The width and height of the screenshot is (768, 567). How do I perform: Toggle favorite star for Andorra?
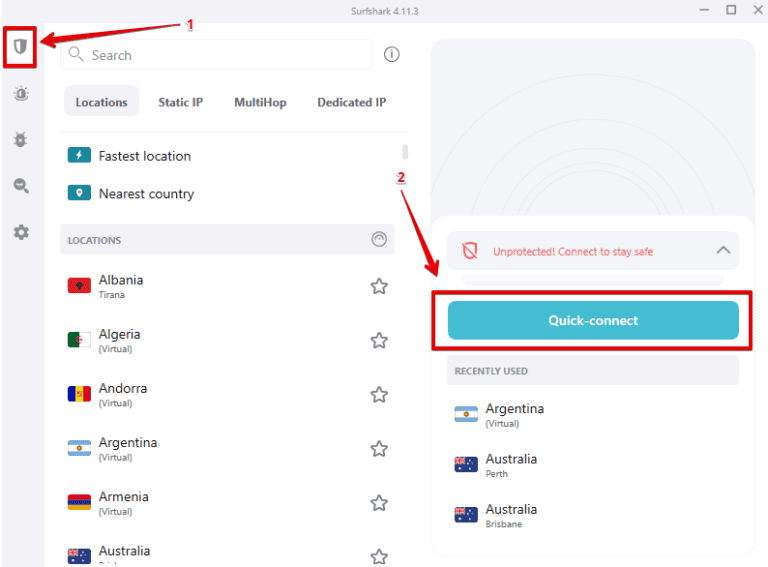[x=379, y=395]
